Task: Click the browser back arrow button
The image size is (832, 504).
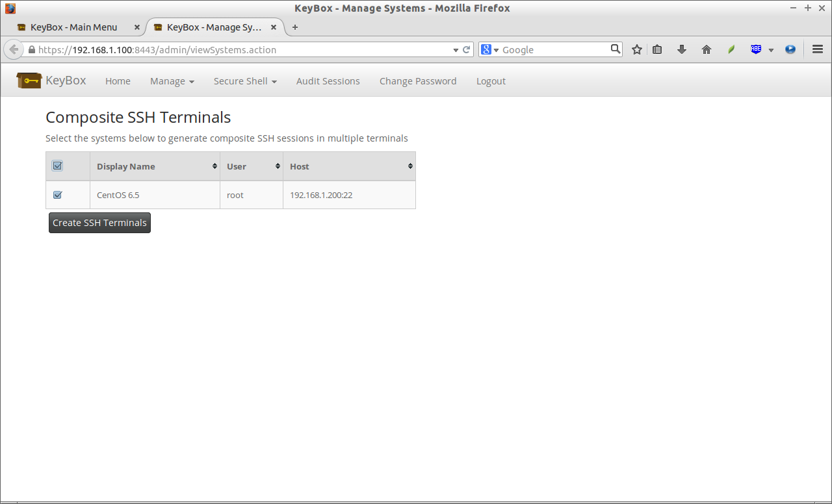Action: [13, 49]
